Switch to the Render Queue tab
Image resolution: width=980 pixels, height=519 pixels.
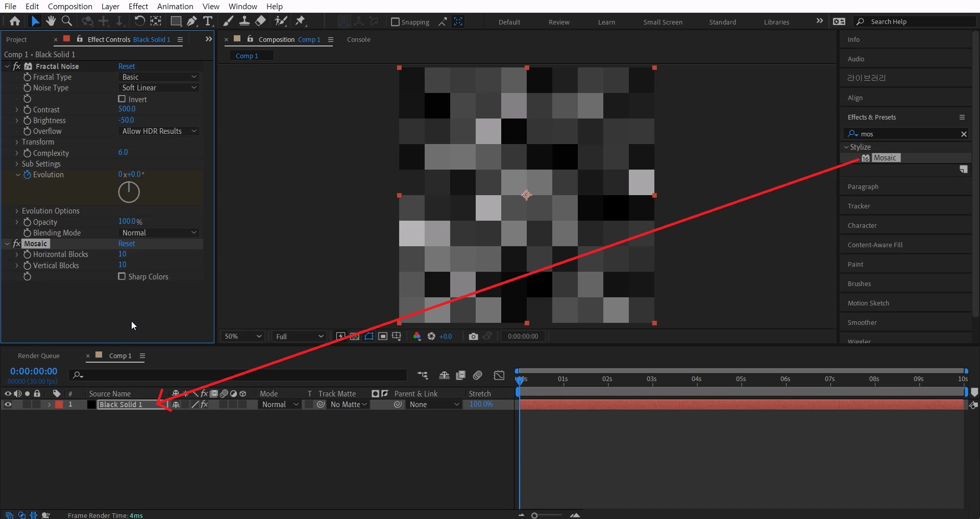[39, 356]
